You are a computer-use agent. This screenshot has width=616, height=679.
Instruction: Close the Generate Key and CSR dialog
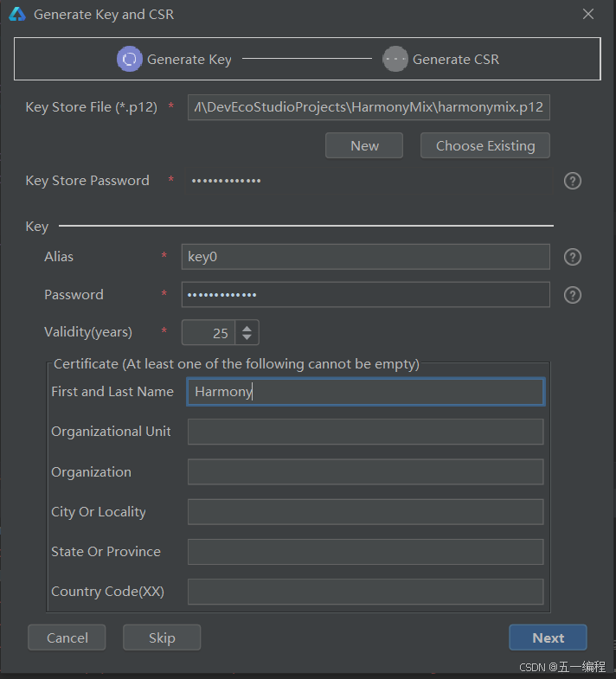[587, 15]
